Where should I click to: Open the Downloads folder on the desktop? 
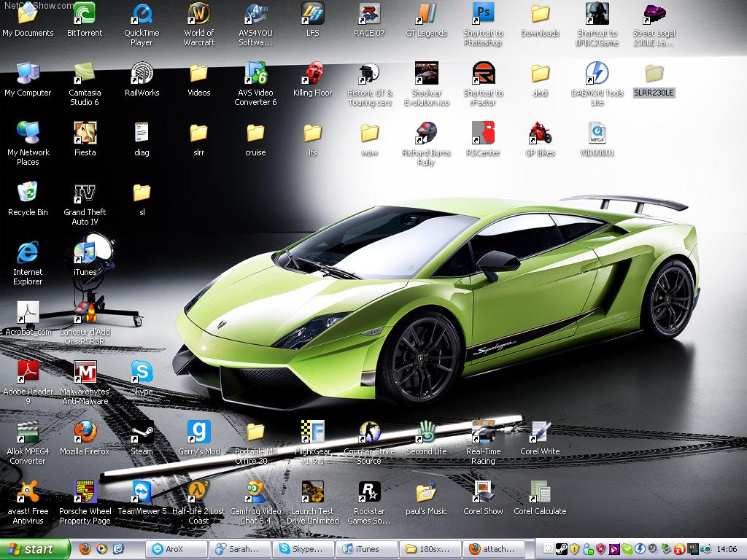pos(541,13)
